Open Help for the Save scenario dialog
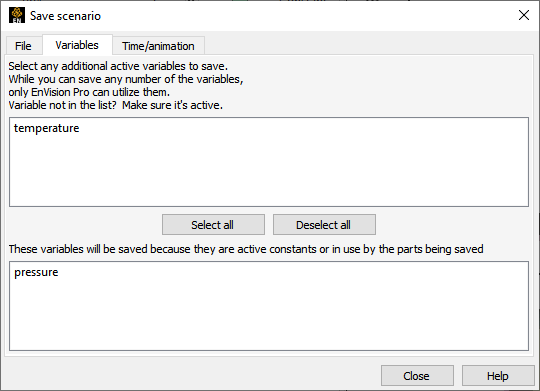Image resolution: width=540 pixels, height=391 pixels. [x=498, y=375]
